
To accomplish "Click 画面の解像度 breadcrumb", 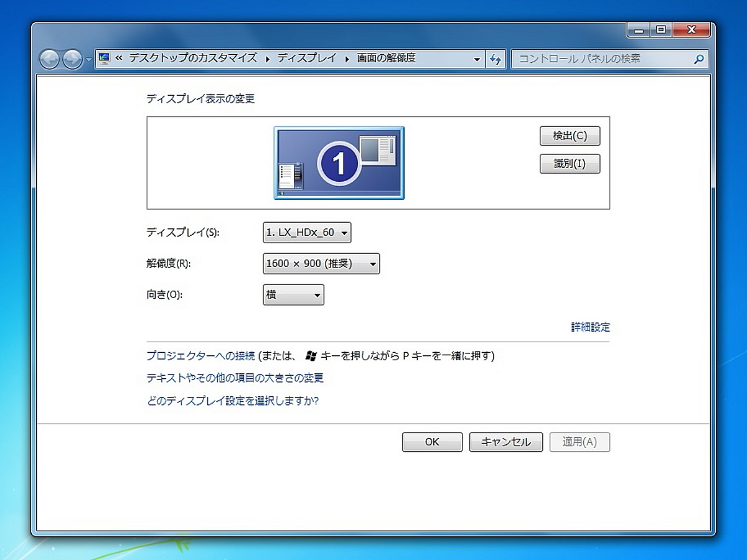I will tap(386, 58).
